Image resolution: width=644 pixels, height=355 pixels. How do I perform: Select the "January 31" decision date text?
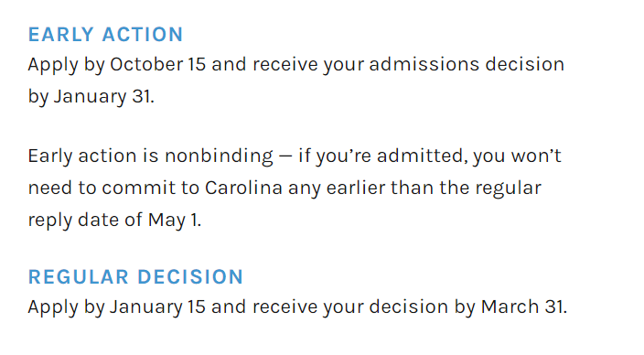coord(103,97)
